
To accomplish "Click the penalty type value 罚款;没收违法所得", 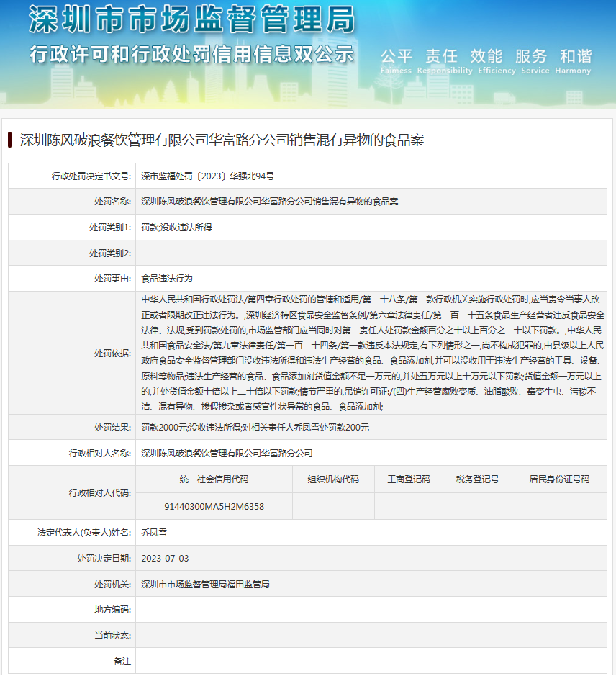I will click(x=176, y=227).
